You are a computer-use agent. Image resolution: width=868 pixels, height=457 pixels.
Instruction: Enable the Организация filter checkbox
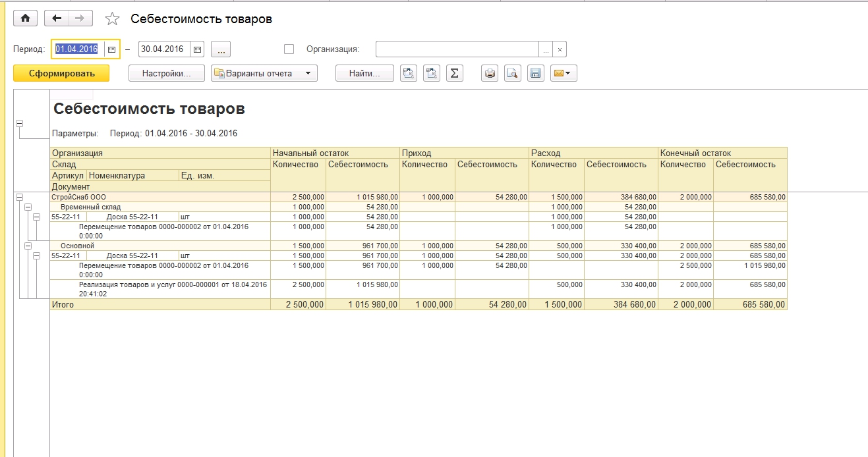point(289,49)
